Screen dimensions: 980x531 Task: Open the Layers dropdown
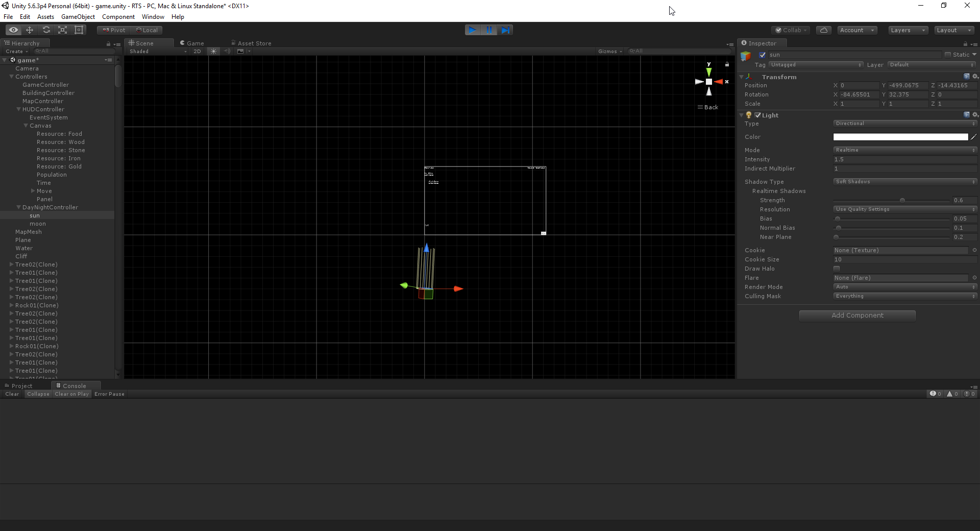point(908,30)
